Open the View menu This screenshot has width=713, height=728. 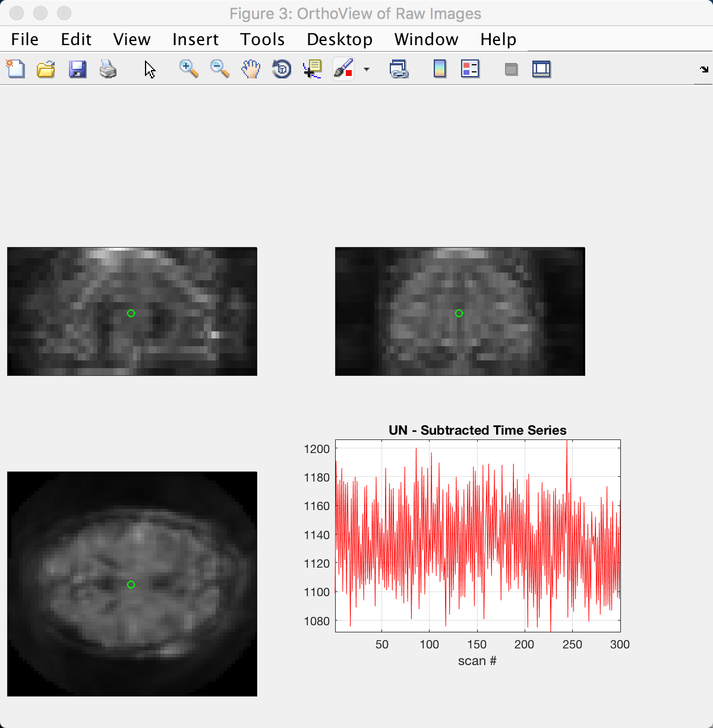[x=131, y=39]
